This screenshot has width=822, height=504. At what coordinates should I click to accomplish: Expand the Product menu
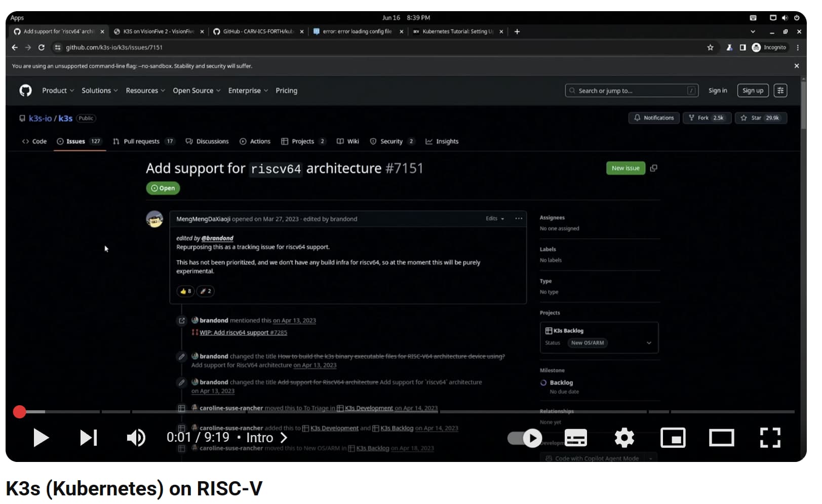pos(58,91)
